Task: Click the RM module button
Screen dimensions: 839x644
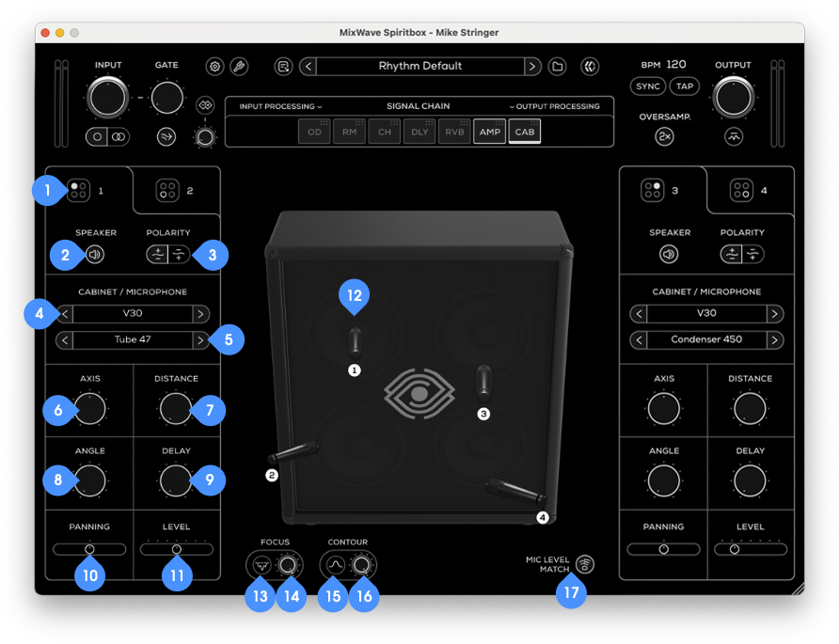Action: pyautogui.click(x=349, y=132)
